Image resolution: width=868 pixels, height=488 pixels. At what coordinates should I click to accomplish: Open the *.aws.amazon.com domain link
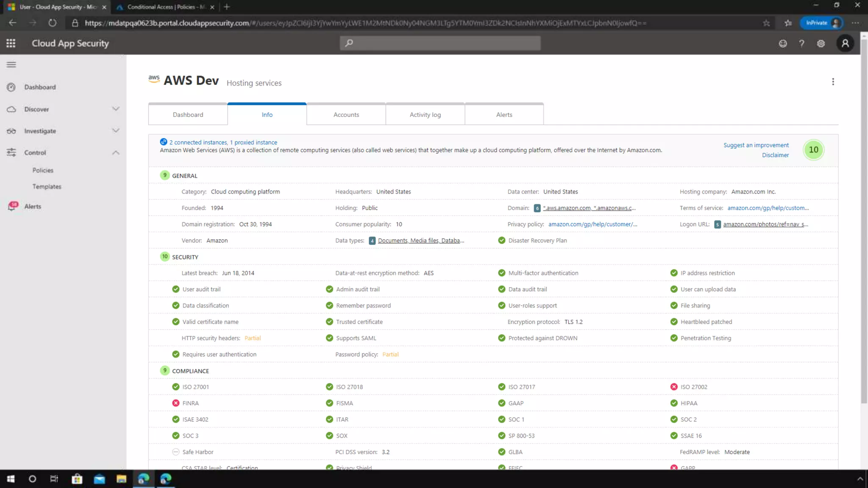point(589,208)
